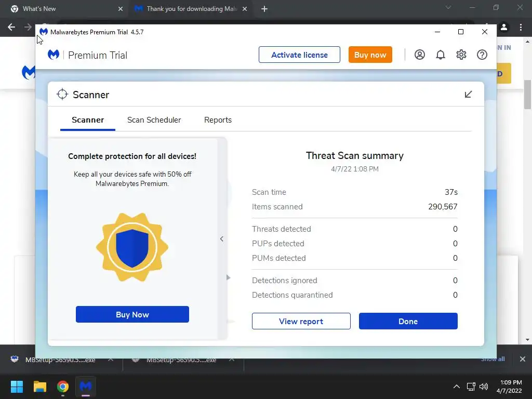The image size is (532, 399).
Task: Open Chrome from the taskbar
Action: click(62, 387)
